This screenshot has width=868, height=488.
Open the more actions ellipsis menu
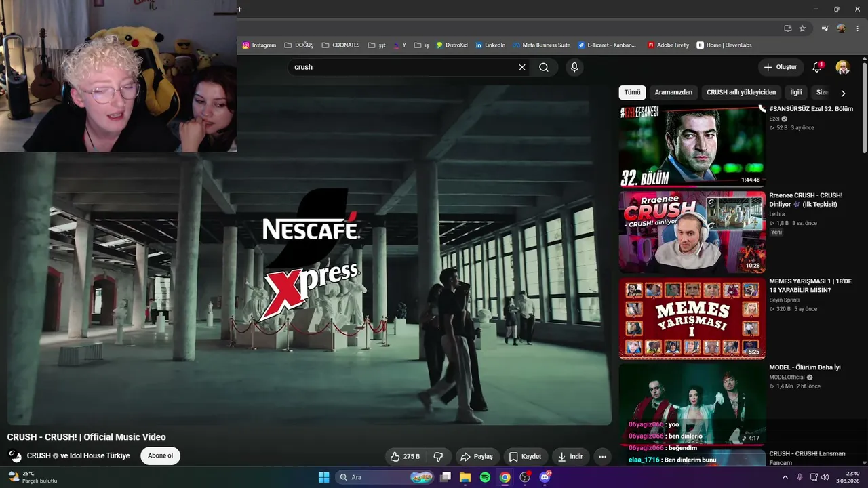[602, 457]
